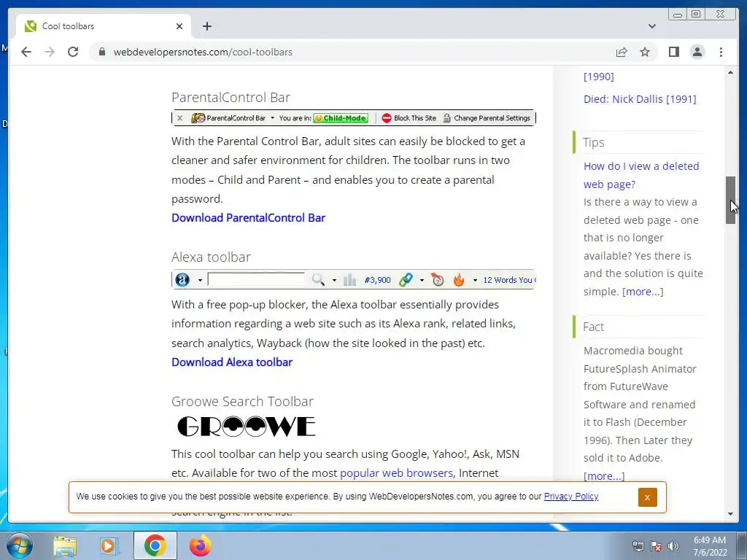Image resolution: width=747 pixels, height=560 pixels.
Task: Open the Privacy Policy link
Action: 570,496
